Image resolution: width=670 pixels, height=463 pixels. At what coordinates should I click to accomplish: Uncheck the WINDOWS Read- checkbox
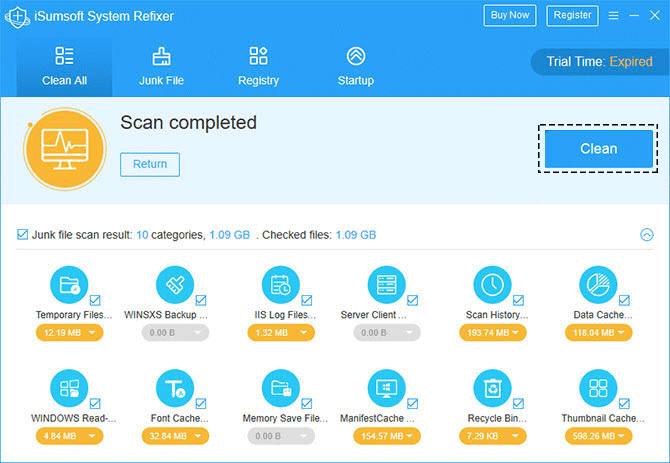95,403
